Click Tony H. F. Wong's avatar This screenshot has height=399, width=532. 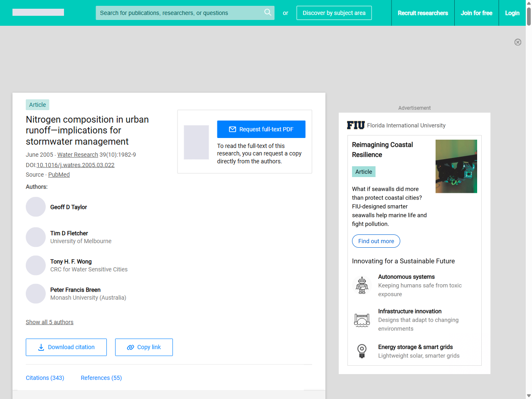click(36, 265)
